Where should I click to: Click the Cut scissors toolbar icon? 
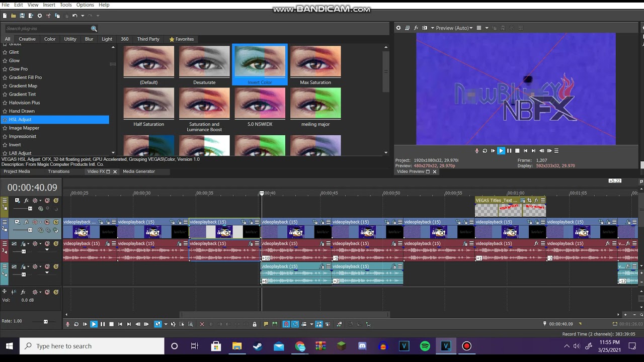tap(48, 16)
